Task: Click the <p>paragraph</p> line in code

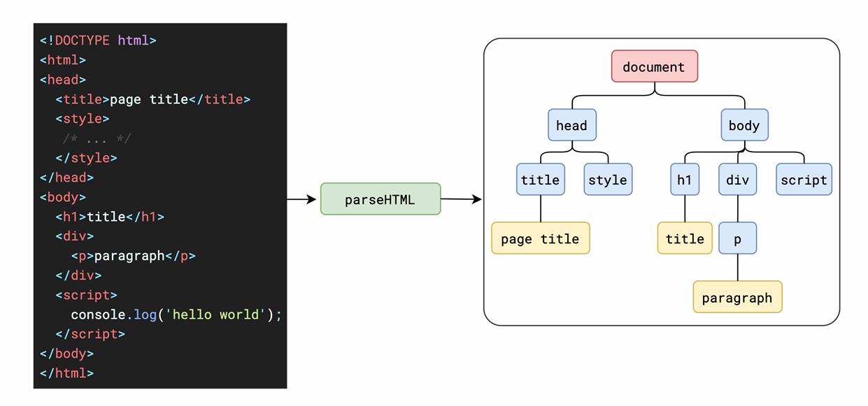Action: 133,256
